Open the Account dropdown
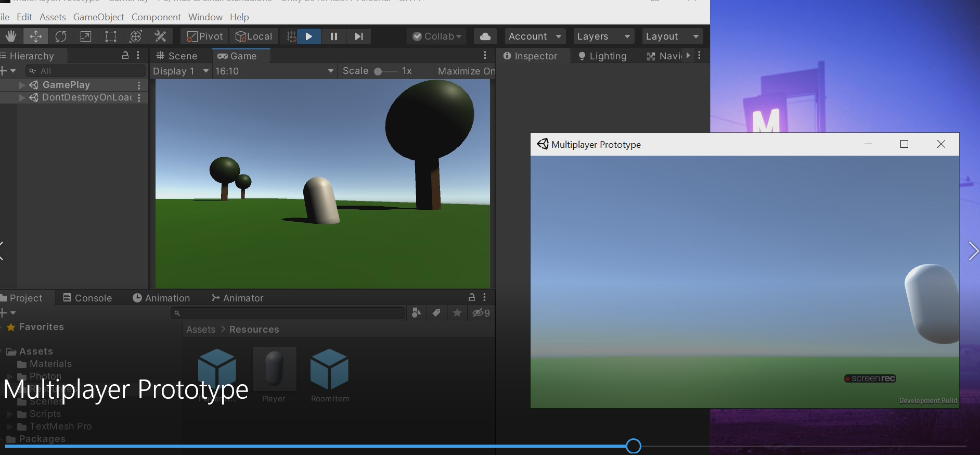The width and height of the screenshot is (980, 455). [x=535, y=36]
